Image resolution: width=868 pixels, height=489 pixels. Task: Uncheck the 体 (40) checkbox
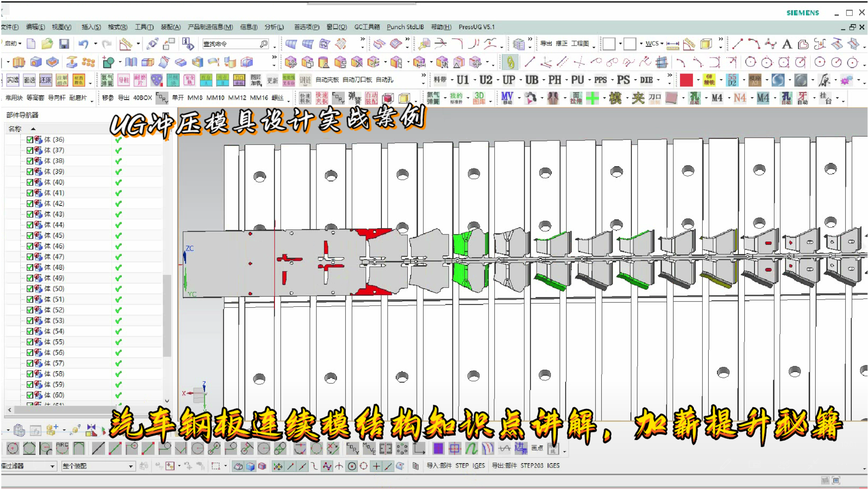coord(30,182)
